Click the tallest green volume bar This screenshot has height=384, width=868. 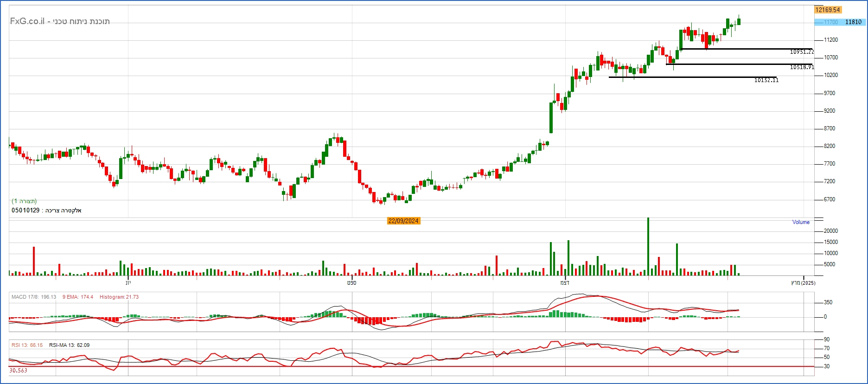[648, 246]
